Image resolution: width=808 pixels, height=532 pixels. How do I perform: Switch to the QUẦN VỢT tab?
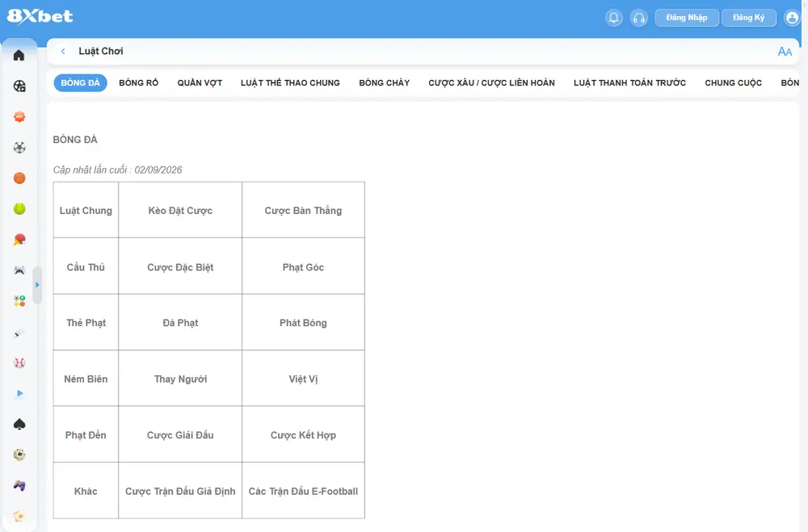[x=200, y=83]
